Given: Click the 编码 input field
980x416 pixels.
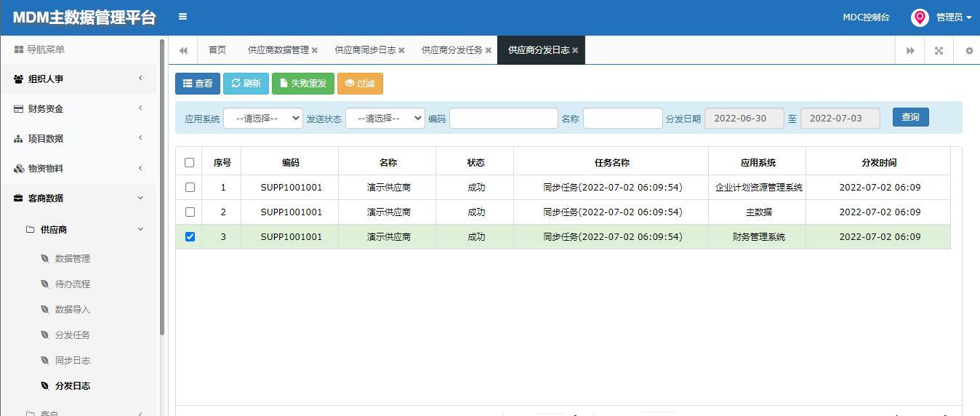Looking at the screenshot, I should pos(504,118).
